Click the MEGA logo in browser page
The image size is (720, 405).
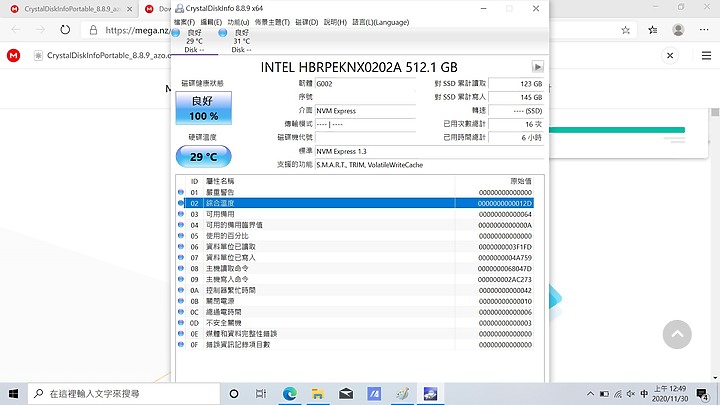pos(13,56)
